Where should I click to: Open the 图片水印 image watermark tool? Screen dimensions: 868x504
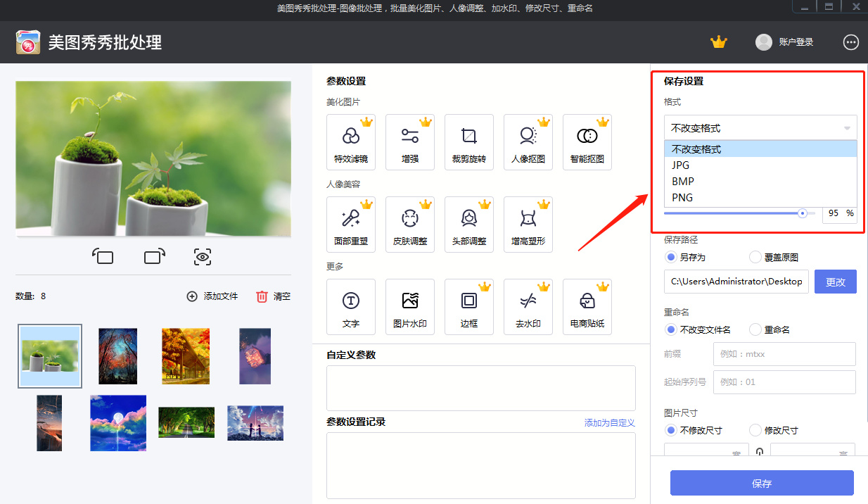[410, 307]
